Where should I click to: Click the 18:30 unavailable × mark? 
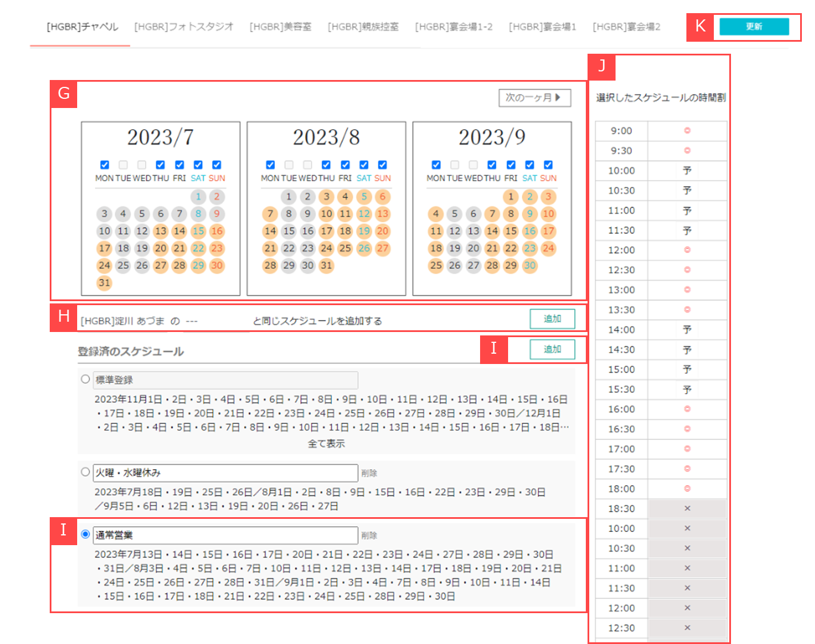687,509
